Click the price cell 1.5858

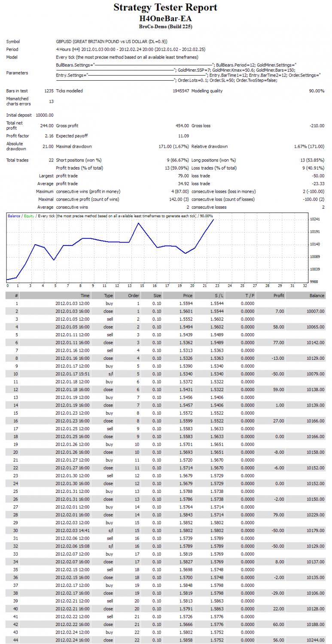[x=187, y=640]
